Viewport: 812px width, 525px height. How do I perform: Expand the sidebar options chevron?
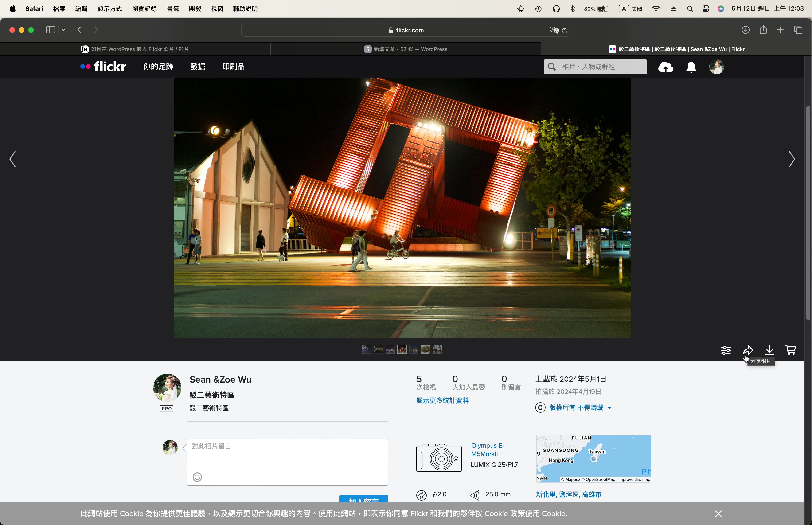click(63, 30)
